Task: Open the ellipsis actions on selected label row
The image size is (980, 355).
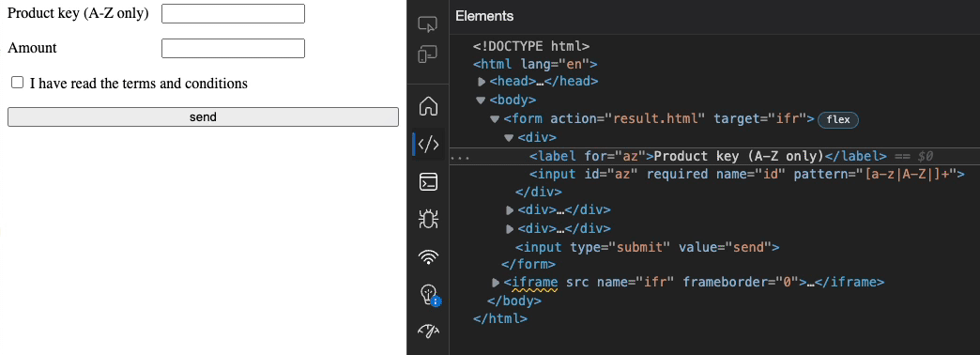Action: 459,157
